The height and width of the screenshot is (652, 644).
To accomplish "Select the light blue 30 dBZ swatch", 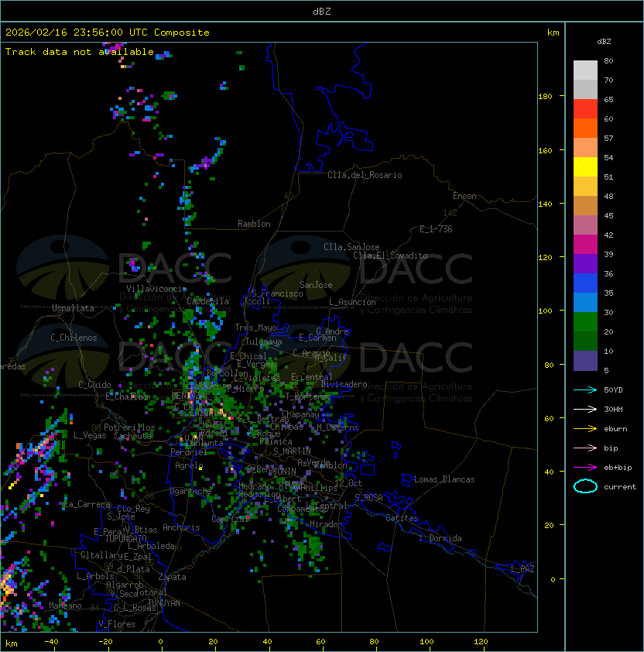I will (x=585, y=303).
